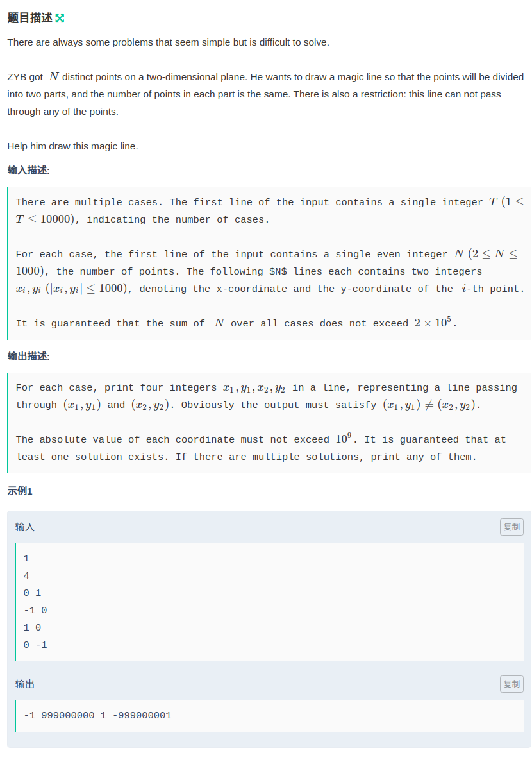Click the 输入 label in the sample
532x762 pixels.
pos(25,527)
